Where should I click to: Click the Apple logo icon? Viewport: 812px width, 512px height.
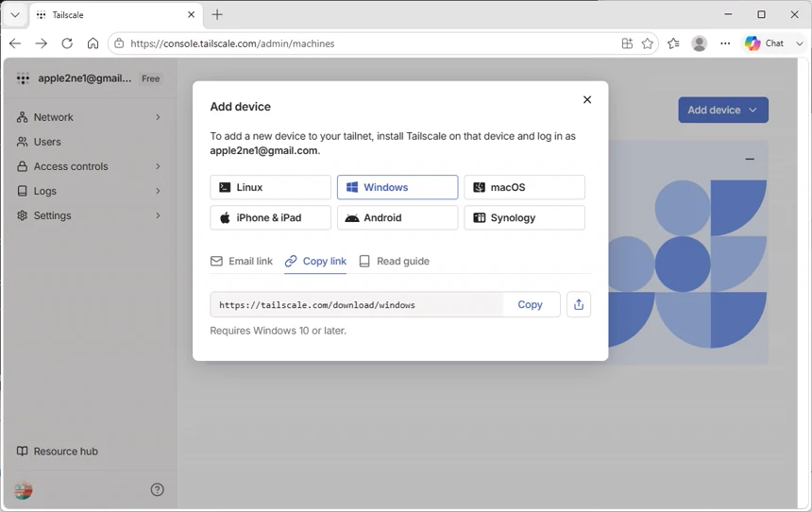pos(225,217)
